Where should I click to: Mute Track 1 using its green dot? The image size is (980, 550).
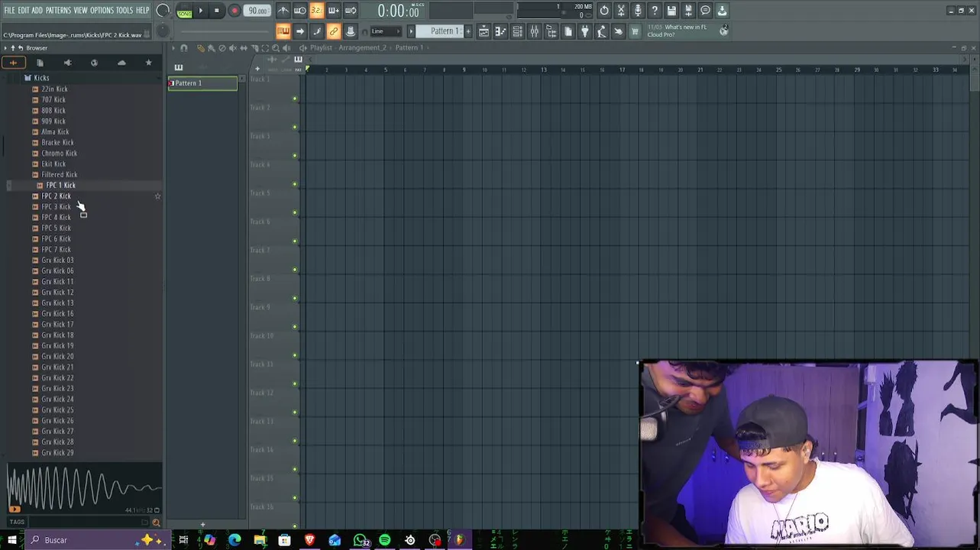(295, 99)
